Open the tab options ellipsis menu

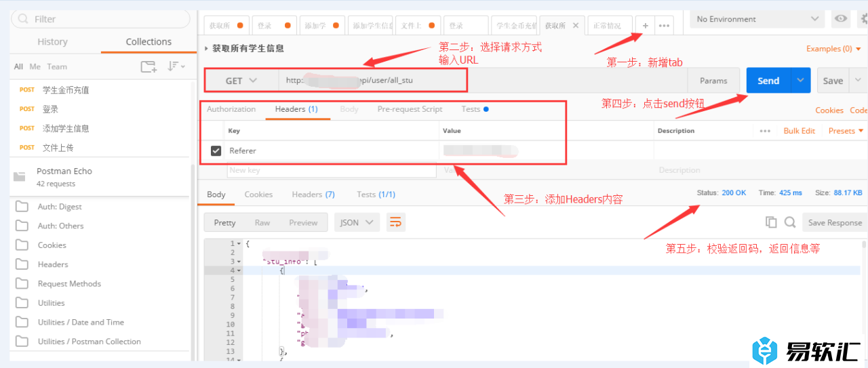[665, 26]
